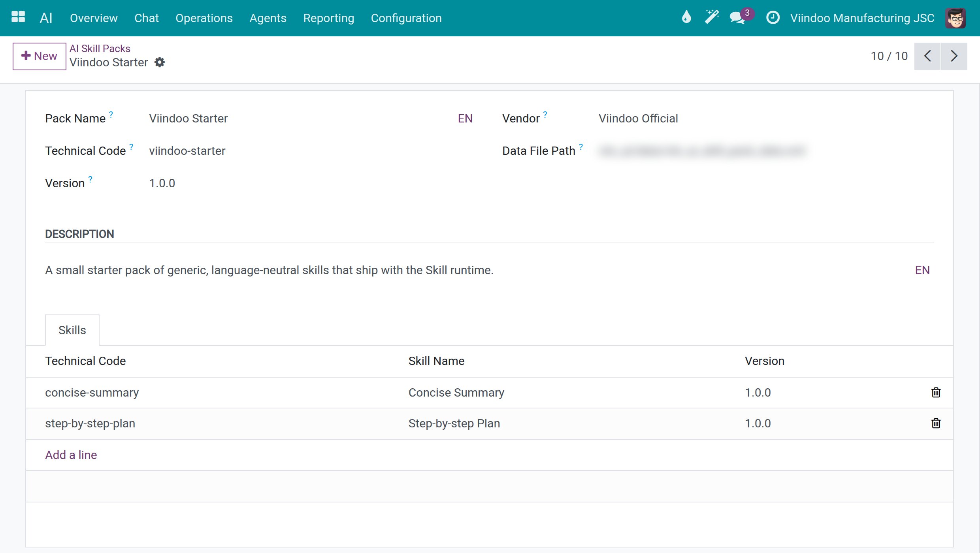This screenshot has height=553, width=980.
Task: Open the Overview menu
Action: click(x=94, y=18)
